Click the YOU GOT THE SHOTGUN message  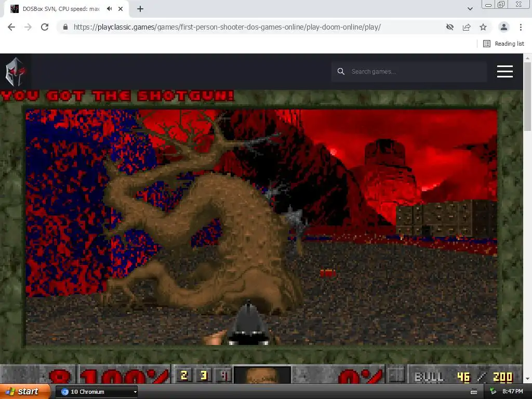(x=117, y=96)
